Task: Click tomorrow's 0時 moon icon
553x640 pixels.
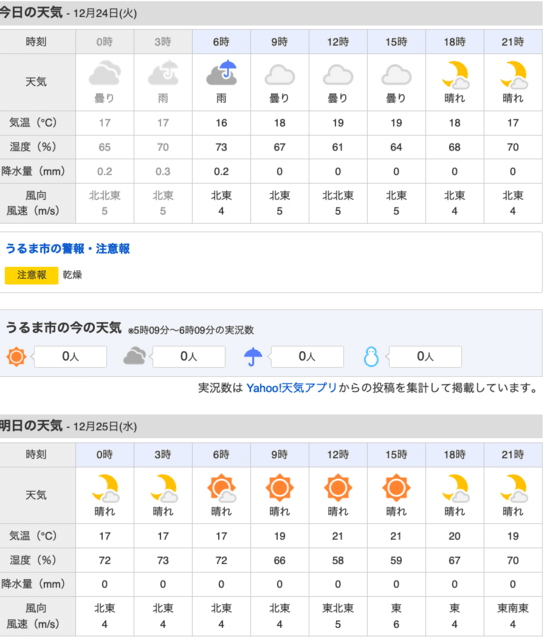Action: (x=106, y=488)
